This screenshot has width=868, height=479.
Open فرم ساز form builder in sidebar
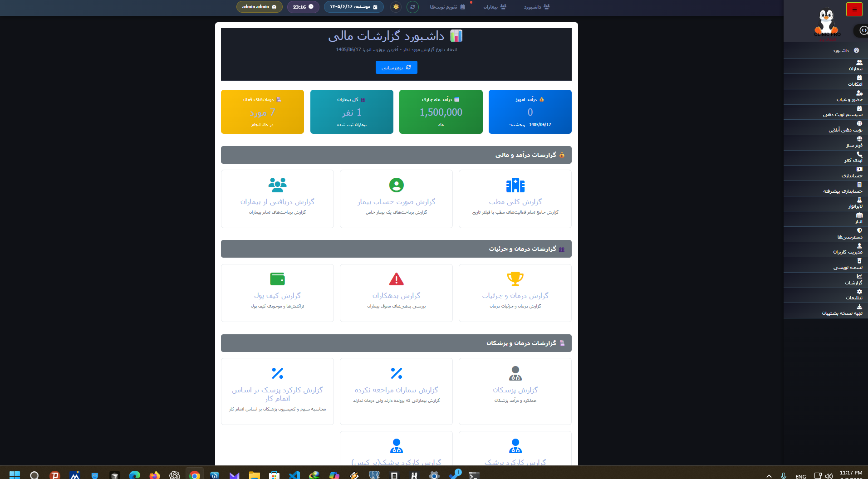tap(825, 142)
